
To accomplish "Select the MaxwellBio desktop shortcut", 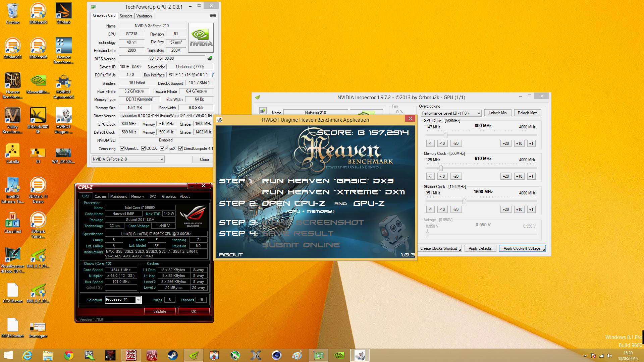I will (x=38, y=84).
